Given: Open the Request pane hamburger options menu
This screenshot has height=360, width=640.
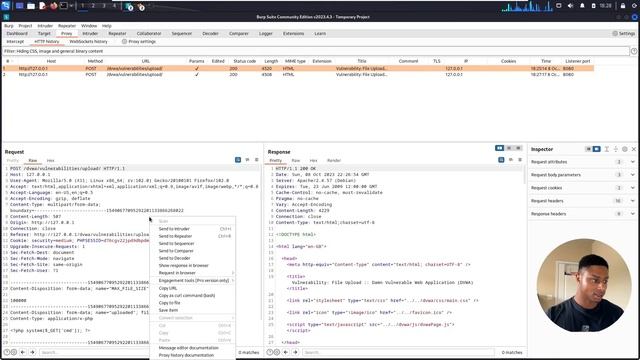Looking at the screenshot, I should pos(257,160).
